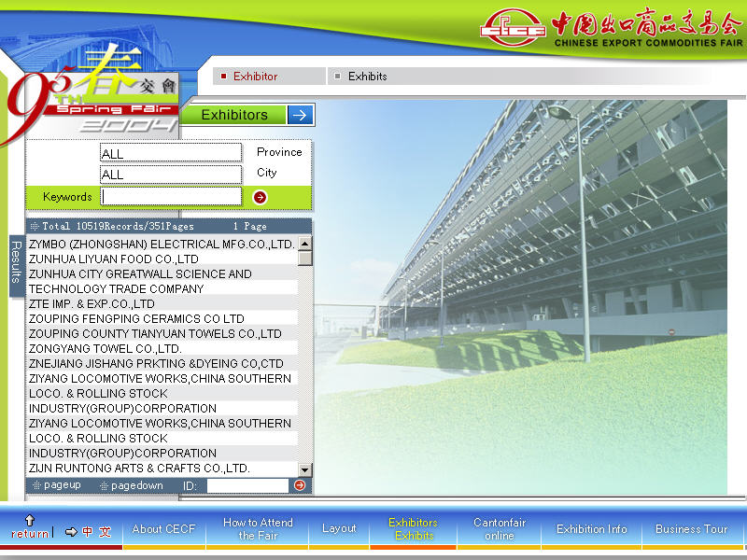This screenshot has height=560, width=747.
Task: Click the pagedown link
Action: coord(132,485)
